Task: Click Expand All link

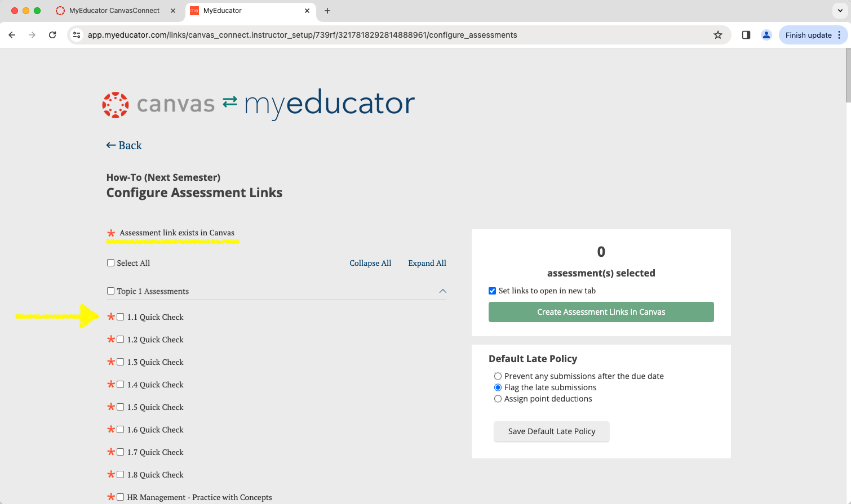Action: (x=427, y=263)
